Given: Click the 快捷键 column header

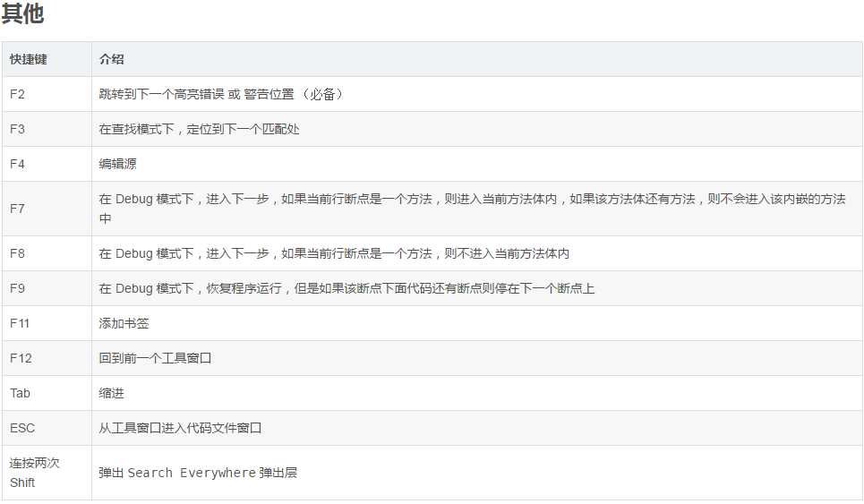Looking at the screenshot, I should (29, 59).
